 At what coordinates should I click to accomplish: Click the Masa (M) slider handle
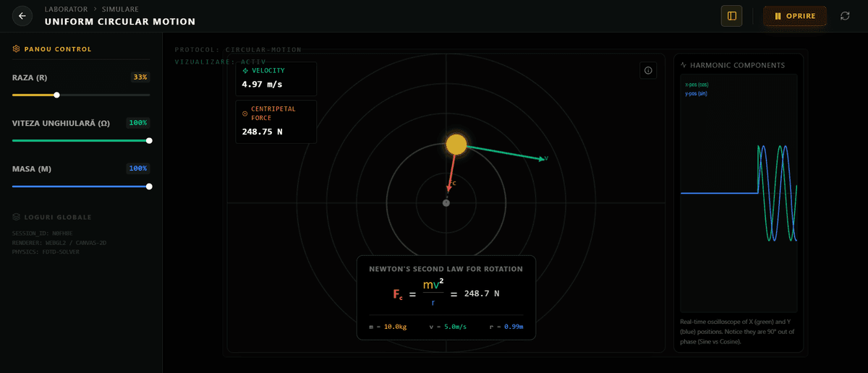pos(149,186)
